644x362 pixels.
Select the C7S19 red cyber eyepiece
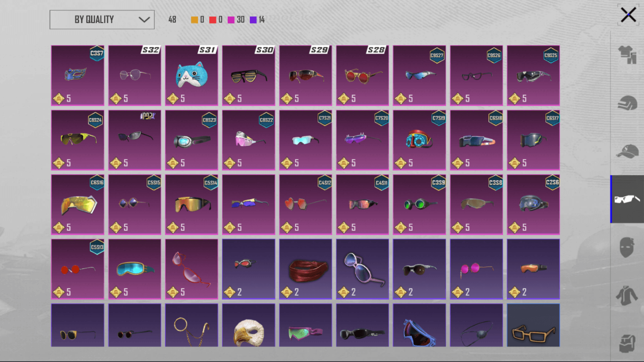pos(419,140)
